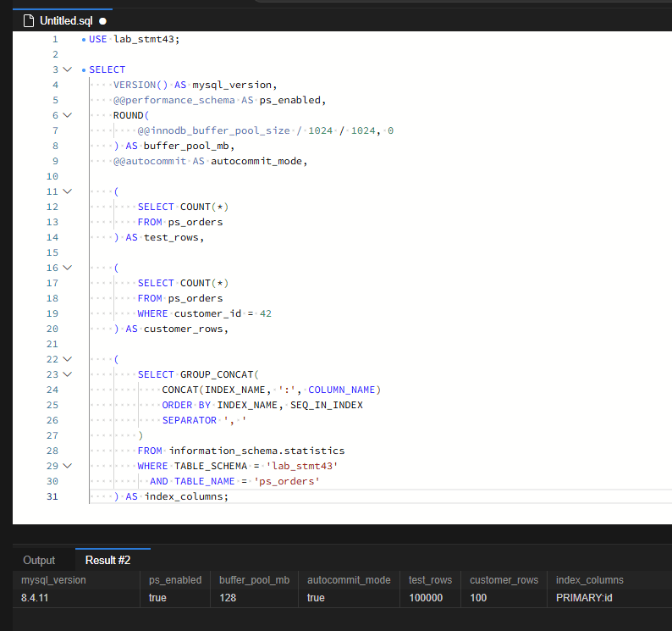Click customer_rows alias on line 20

point(183,329)
